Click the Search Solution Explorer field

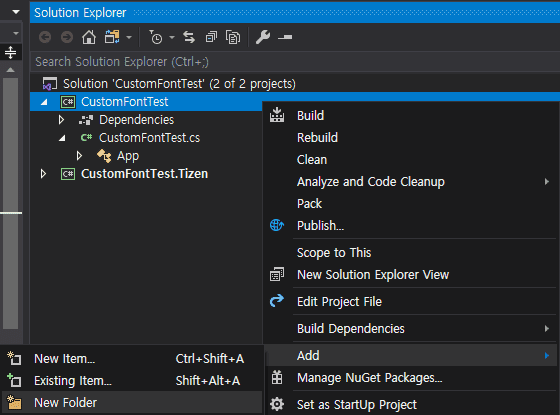click(x=295, y=62)
